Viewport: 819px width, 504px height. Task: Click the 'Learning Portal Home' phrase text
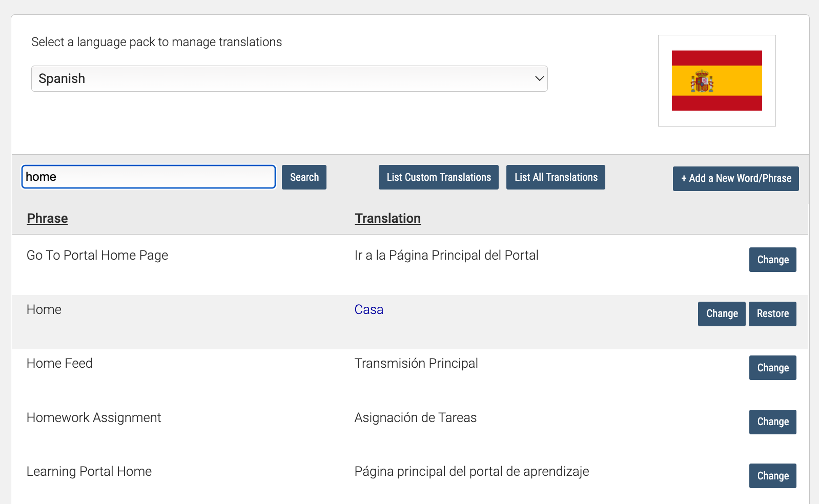(89, 471)
